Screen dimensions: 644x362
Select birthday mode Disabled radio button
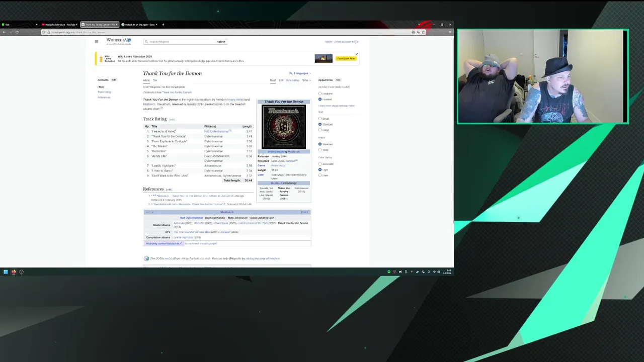tap(320, 94)
